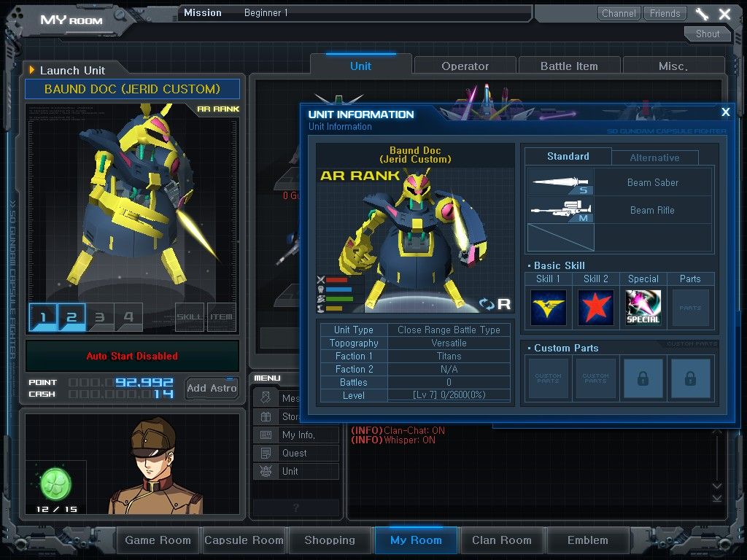Switch to the Unit tab

click(360, 66)
